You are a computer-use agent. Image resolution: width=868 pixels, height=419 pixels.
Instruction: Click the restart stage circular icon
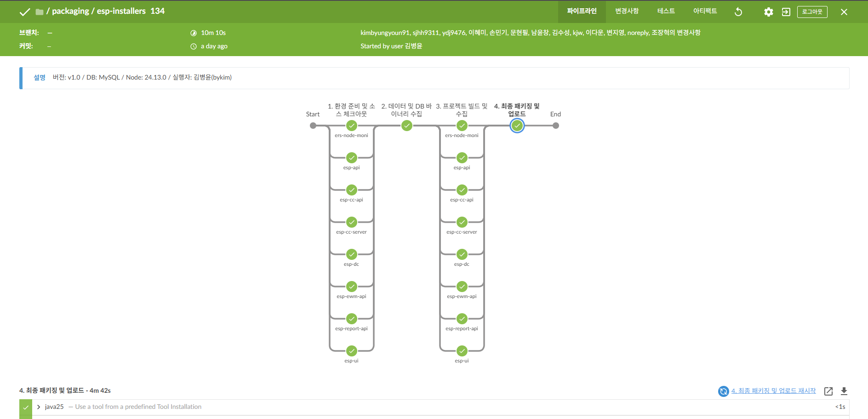click(x=724, y=391)
